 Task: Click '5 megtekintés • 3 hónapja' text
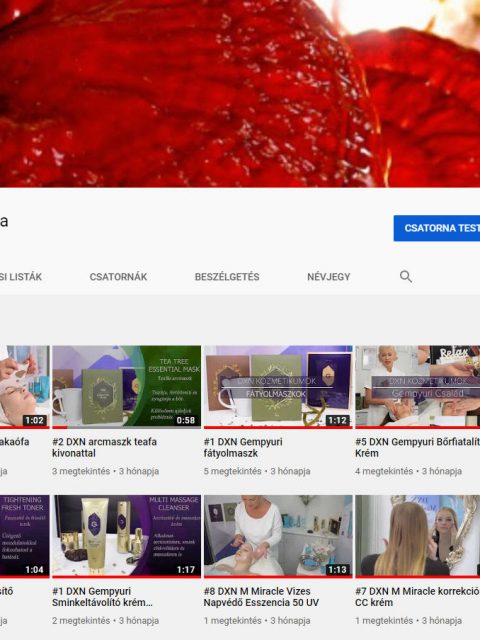(x=257, y=471)
